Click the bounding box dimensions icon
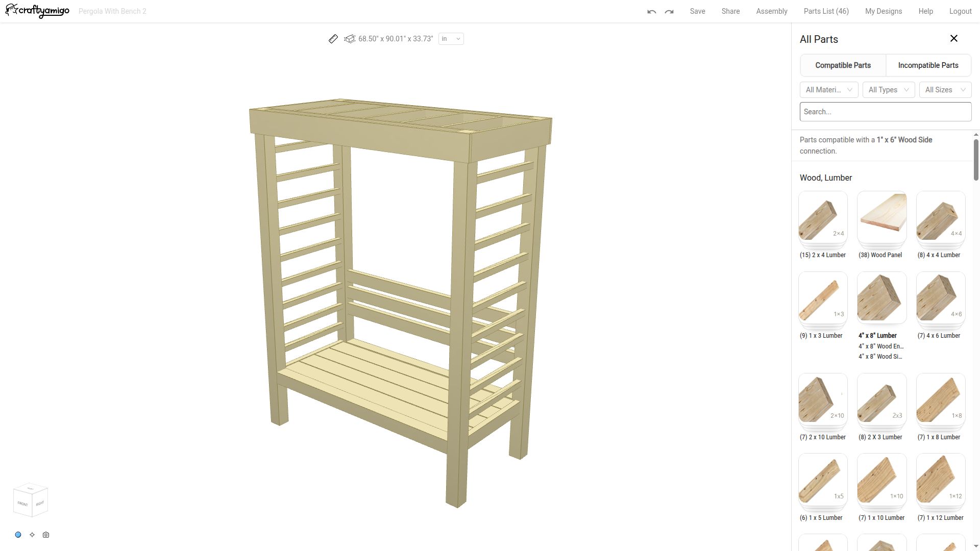The width and height of the screenshot is (980, 551). click(350, 39)
